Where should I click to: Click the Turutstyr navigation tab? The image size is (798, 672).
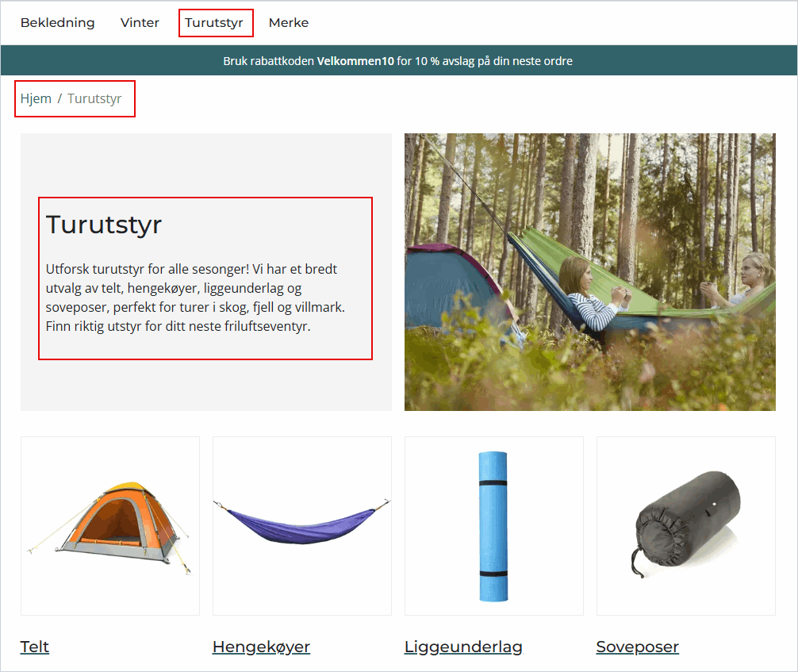[214, 23]
